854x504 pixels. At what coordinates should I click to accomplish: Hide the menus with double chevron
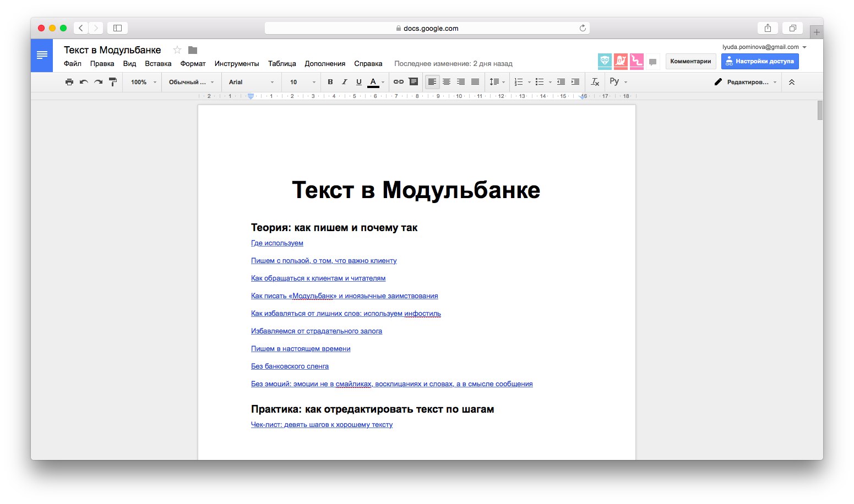click(x=792, y=82)
